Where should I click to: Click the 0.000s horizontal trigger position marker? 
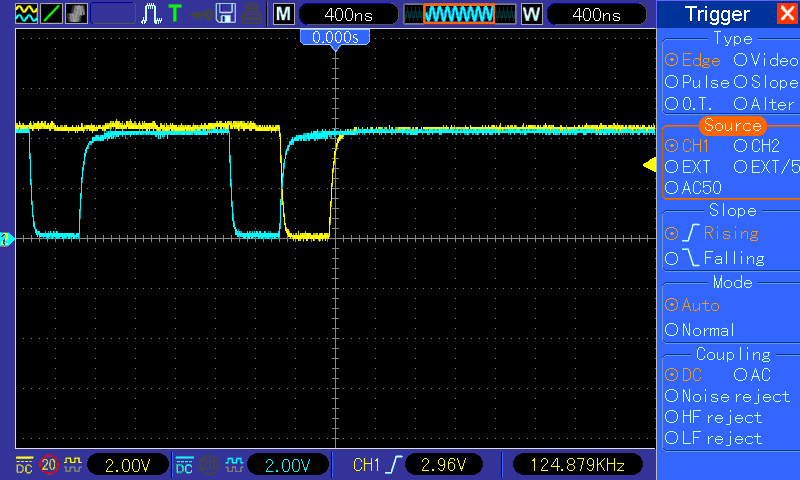335,38
